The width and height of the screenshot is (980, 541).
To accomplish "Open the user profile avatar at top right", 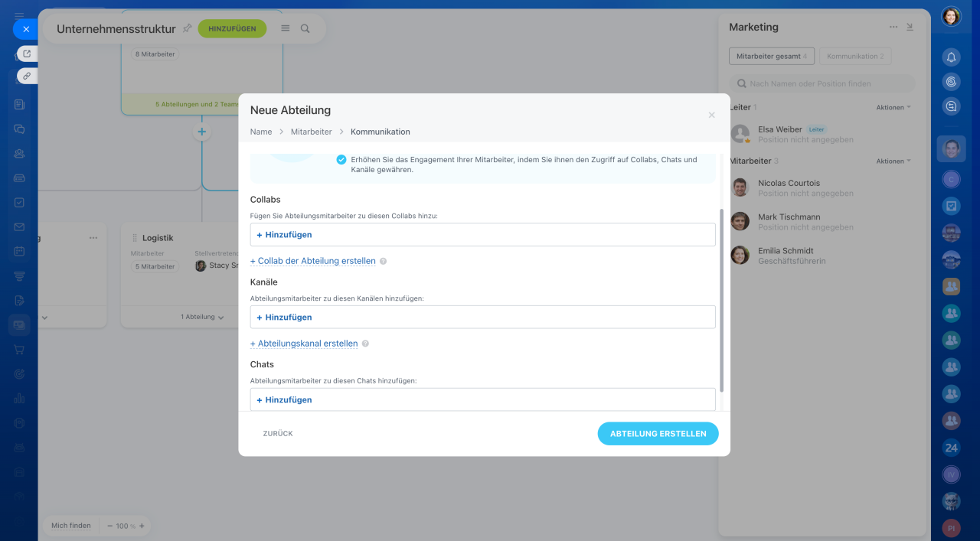I will point(951,16).
